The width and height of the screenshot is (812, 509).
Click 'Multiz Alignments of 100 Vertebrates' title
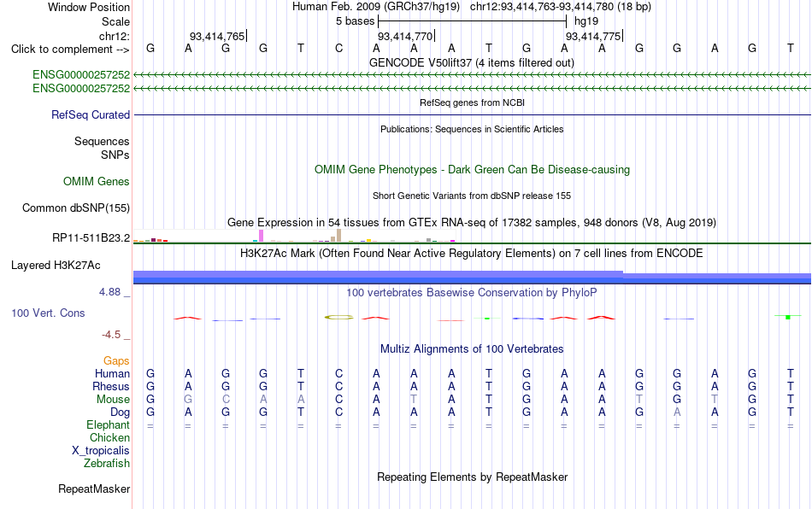pyautogui.click(x=472, y=348)
